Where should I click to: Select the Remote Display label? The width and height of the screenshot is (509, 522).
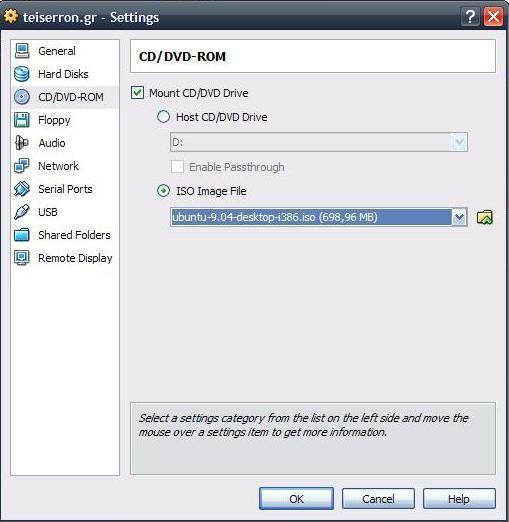pyautogui.click(x=75, y=258)
